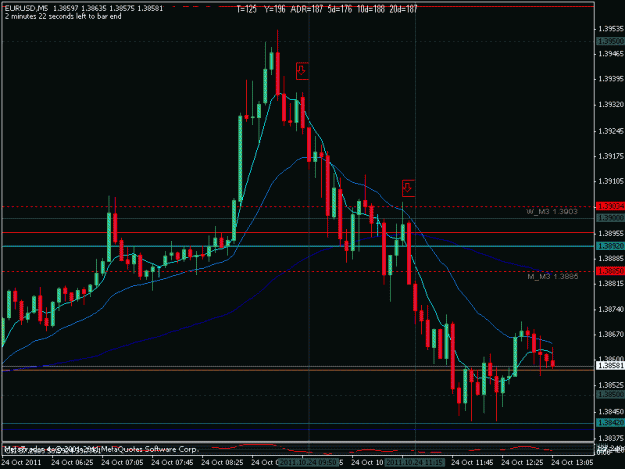Click the 5d=176 value
625x469 pixels.
340,9
